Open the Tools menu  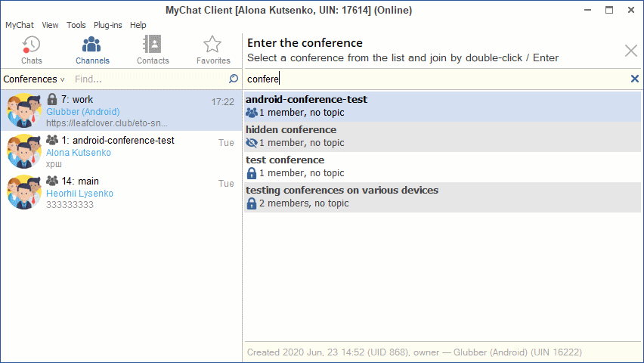pos(76,25)
